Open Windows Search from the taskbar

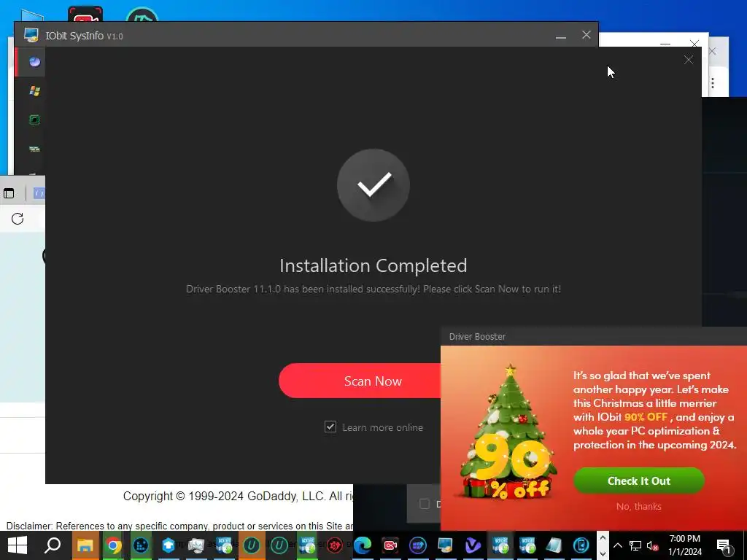pos(53,545)
